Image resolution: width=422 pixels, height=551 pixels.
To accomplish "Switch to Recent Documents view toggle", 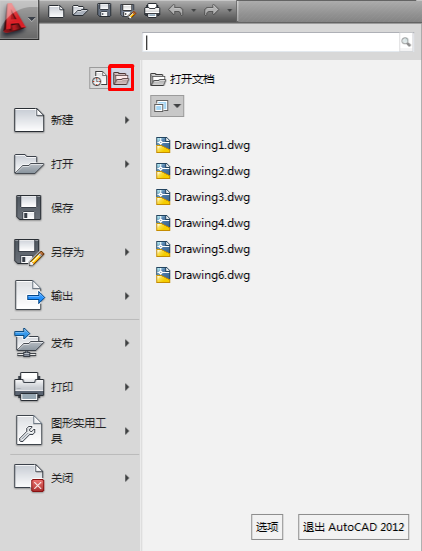I will pyautogui.click(x=99, y=78).
